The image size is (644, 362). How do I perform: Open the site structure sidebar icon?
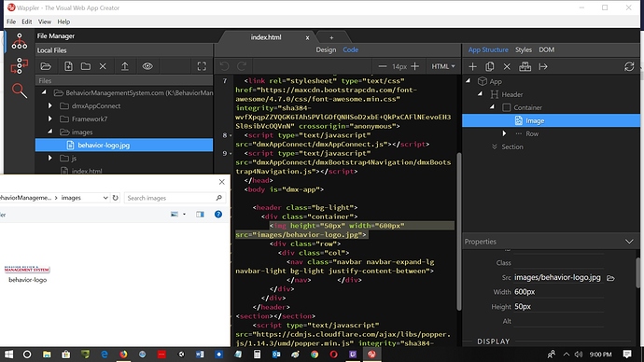click(20, 41)
